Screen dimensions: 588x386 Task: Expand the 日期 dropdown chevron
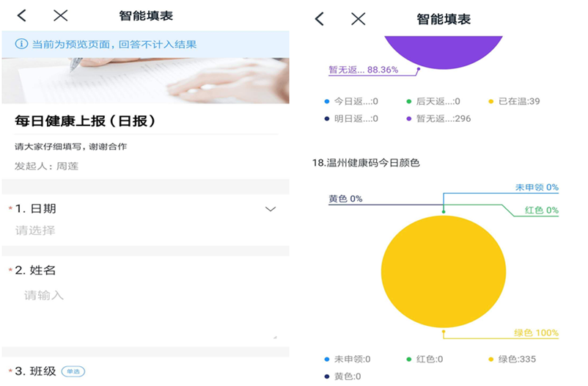click(271, 209)
